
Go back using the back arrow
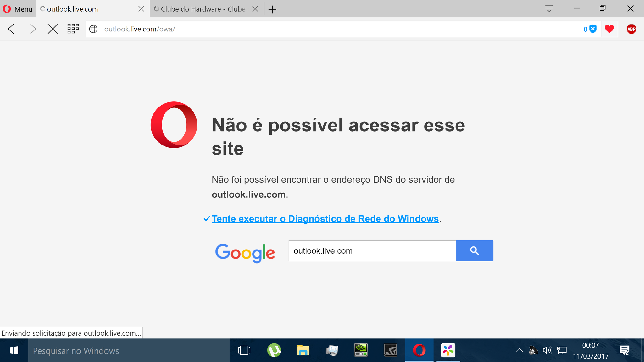pyautogui.click(x=11, y=29)
